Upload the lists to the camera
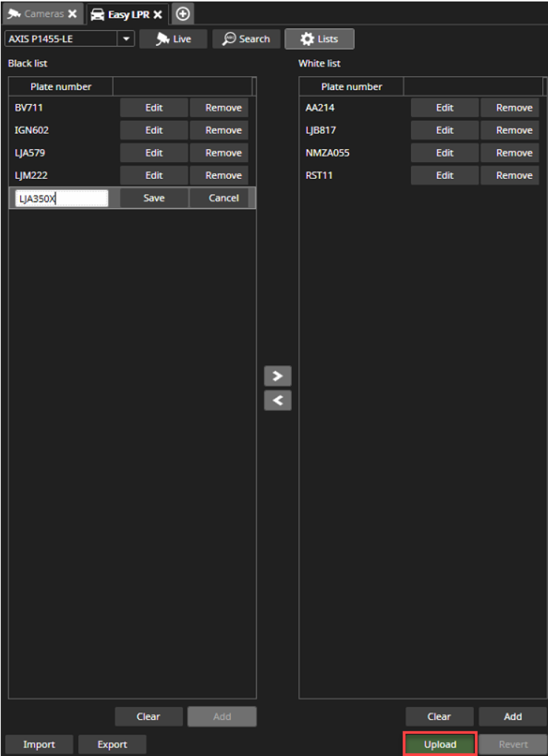548x756 pixels. click(440, 744)
